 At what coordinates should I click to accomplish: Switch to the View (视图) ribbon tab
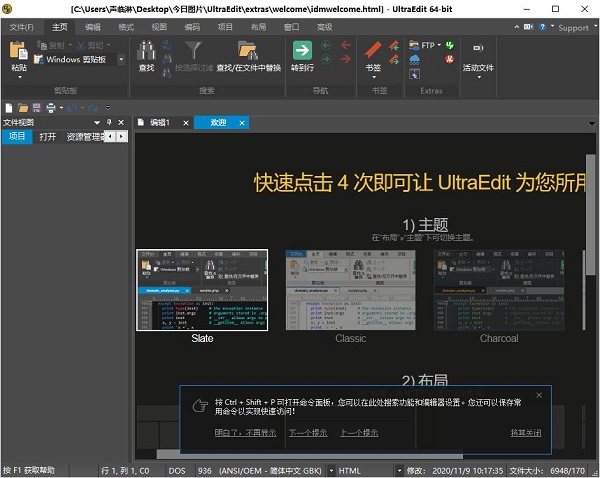pyautogui.click(x=159, y=27)
